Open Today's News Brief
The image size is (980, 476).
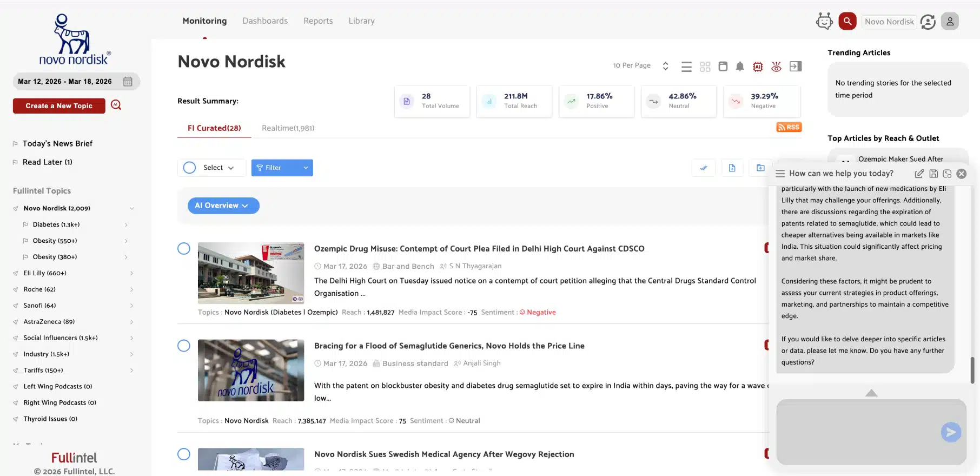tap(57, 143)
